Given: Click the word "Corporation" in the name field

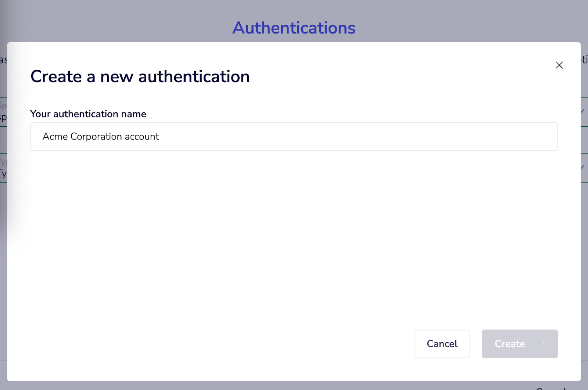Looking at the screenshot, I should [x=96, y=137].
